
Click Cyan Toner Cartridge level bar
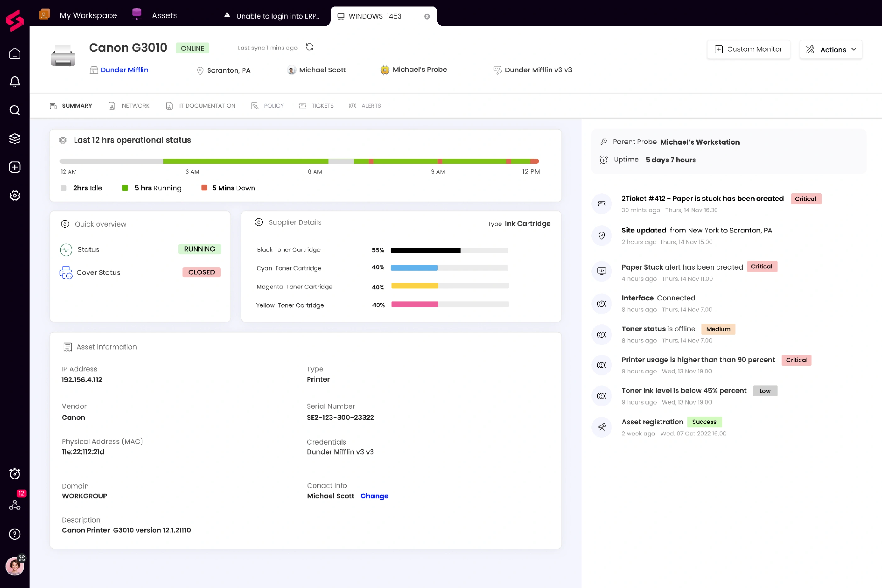449,268
